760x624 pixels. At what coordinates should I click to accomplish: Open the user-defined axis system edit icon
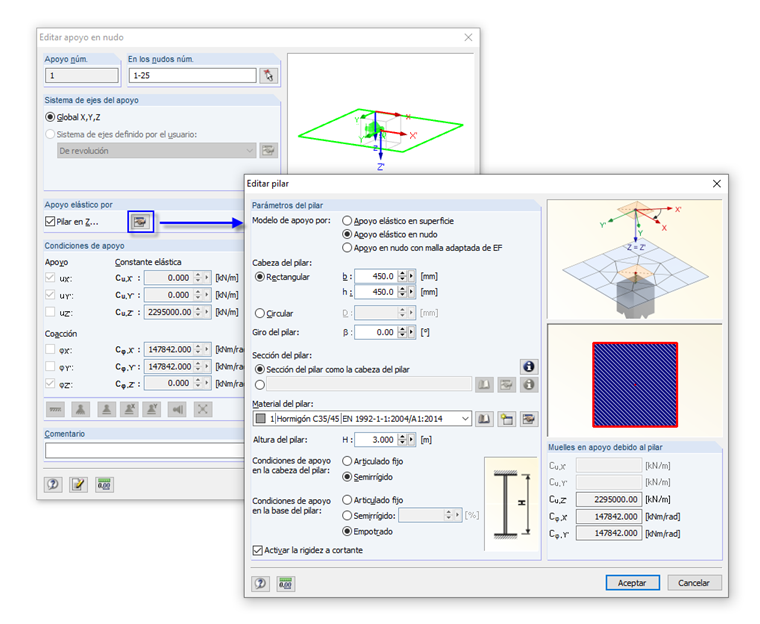(x=268, y=150)
